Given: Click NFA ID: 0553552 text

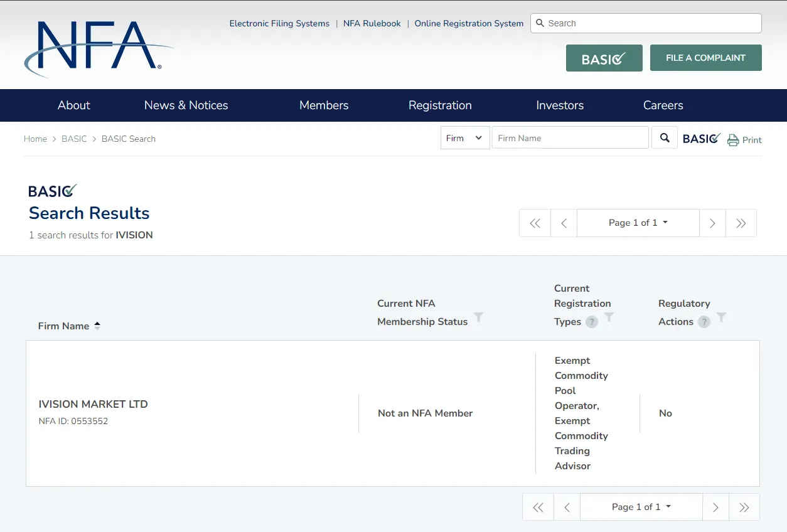Looking at the screenshot, I should pyautogui.click(x=73, y=421).
